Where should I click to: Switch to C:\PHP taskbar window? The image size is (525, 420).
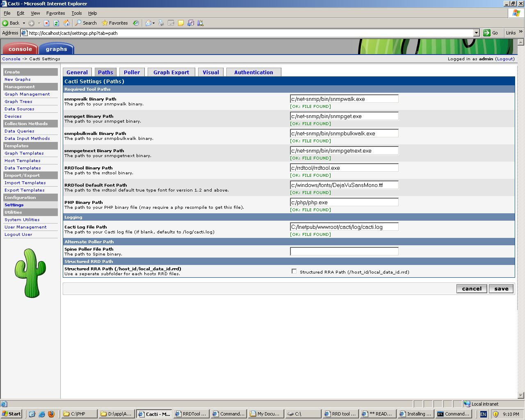80,414
